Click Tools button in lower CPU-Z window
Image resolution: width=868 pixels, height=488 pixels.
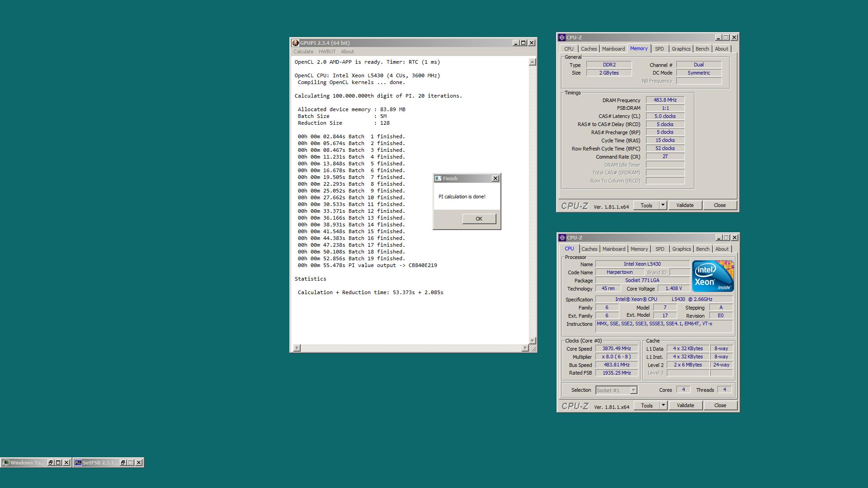[x=647, y=406]
